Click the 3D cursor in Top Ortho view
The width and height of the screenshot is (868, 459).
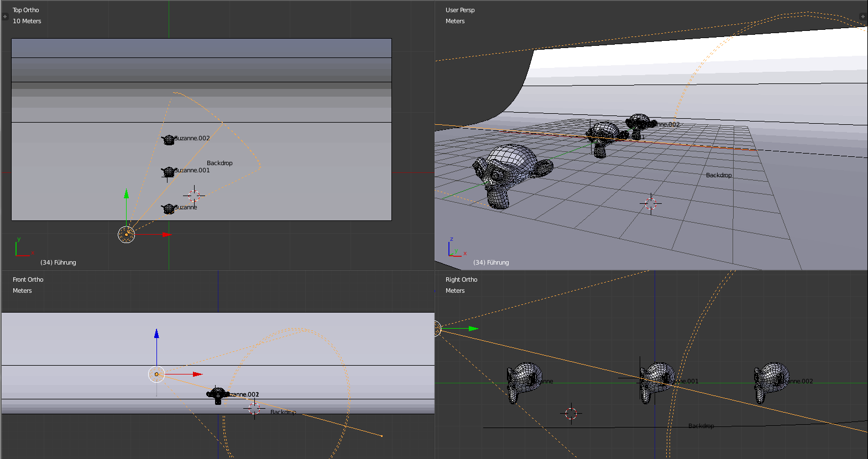click(194, 196)
